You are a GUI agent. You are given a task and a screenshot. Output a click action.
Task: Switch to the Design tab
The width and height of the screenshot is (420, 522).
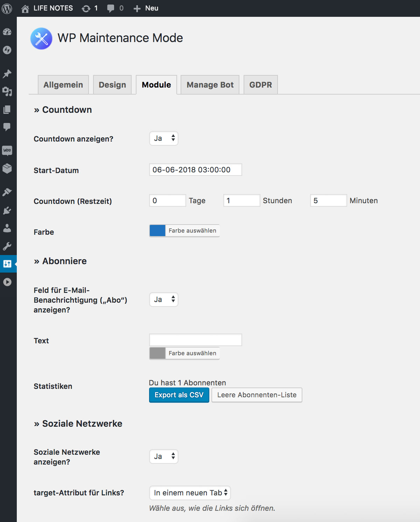pyautogui.click(x=112, y=85)
